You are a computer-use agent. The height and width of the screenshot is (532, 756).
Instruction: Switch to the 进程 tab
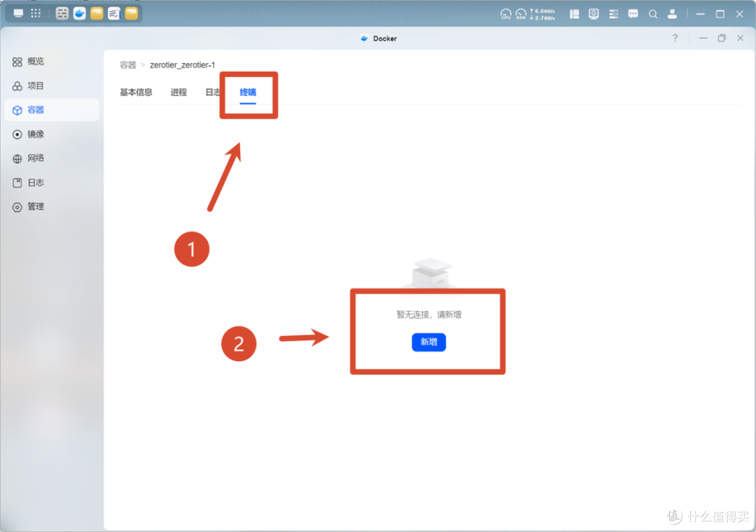178,92
